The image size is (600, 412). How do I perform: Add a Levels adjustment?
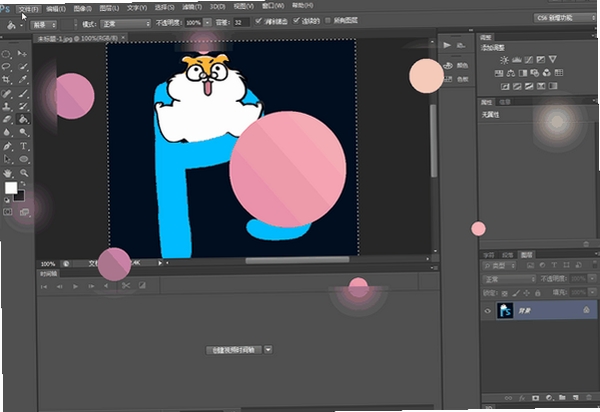[517, 60]
